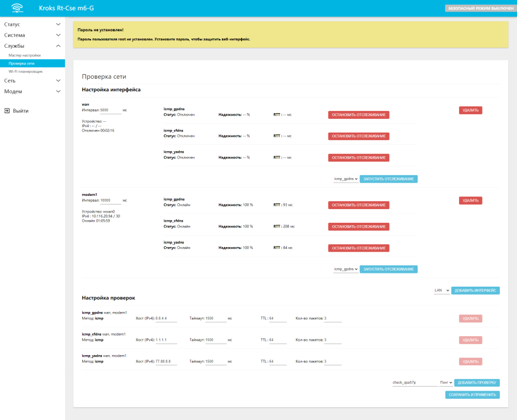Screen dimensions: 517x420
Task: Click the modem1 interval input field
Action: [110, 201]
